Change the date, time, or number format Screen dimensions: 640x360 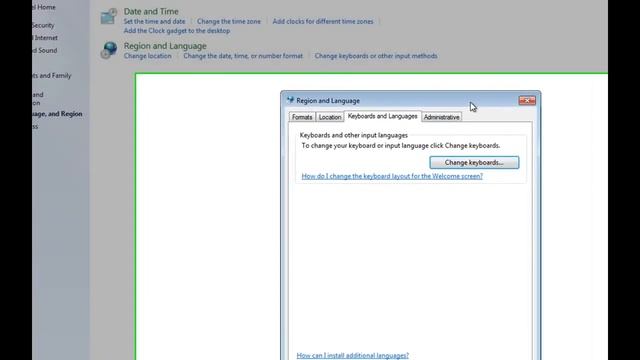tap(243, 56)
